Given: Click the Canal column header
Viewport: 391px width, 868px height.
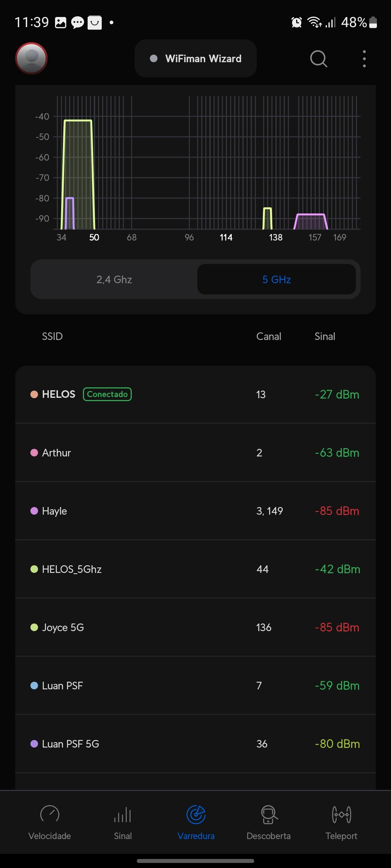Looking at the screenshot, I should pos(269,336).
